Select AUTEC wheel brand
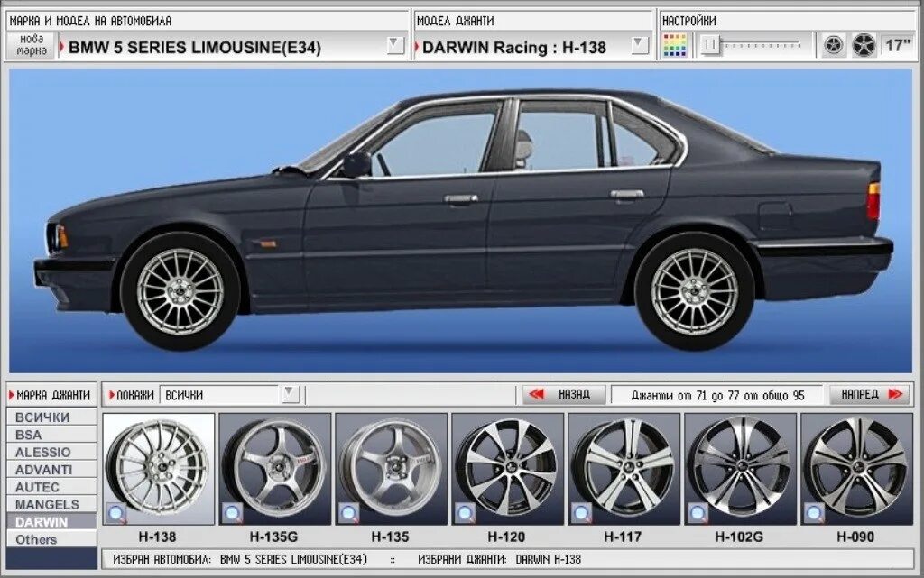The height and width of the screenshot is (578, 924). click(51, 487)
